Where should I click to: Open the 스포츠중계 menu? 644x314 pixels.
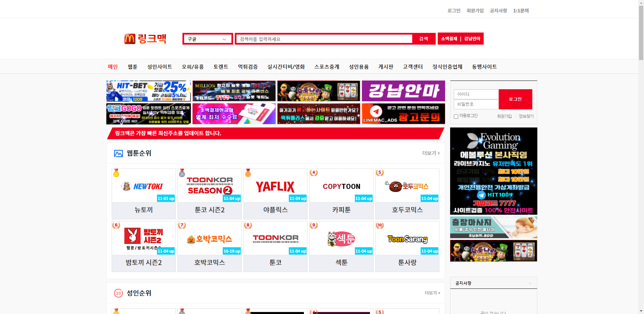click(x=327, y=67)
